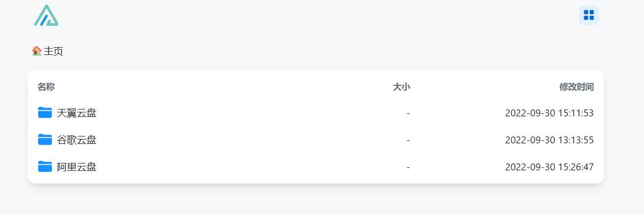Click the 天翼云盘 folder icon
Image resolution: width=644 pixels, height=215 pixels.
(45, 113)
